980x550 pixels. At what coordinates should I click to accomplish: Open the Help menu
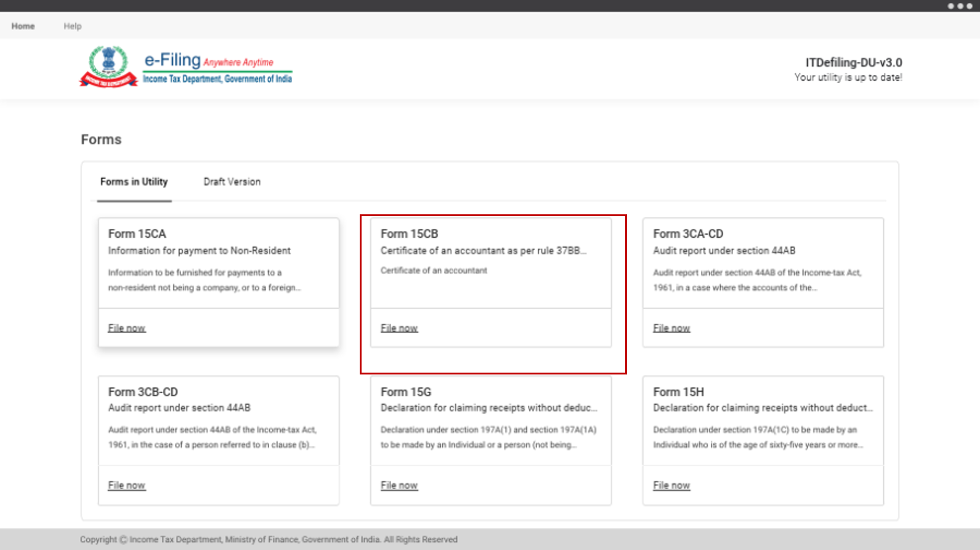click(x=72, y=26)
